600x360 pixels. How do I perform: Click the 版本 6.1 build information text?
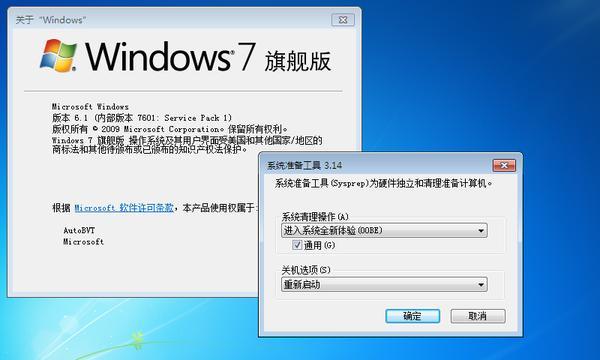pos(142,118)
